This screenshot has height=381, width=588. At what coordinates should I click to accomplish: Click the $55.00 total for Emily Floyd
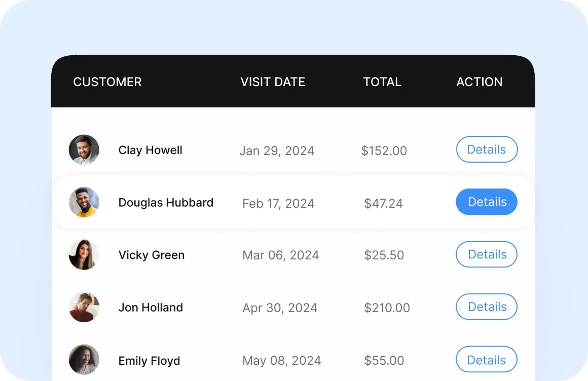coord(384,361)
